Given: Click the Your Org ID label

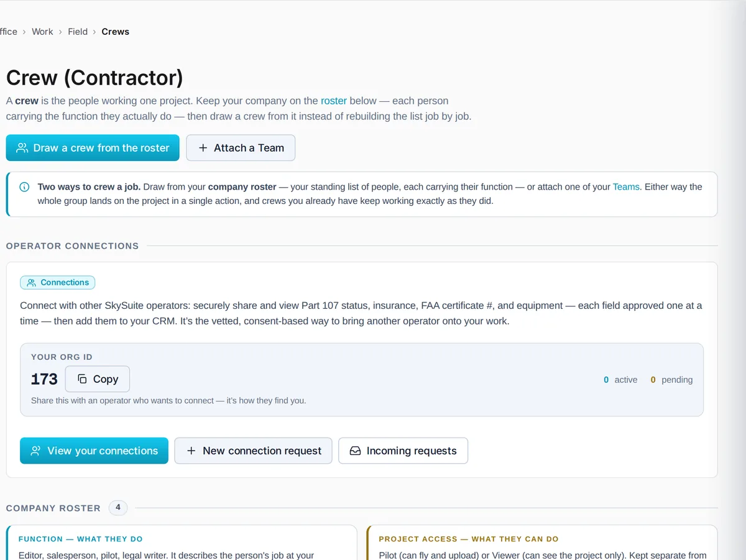Looking at the screenshot, I should (62, 357).
